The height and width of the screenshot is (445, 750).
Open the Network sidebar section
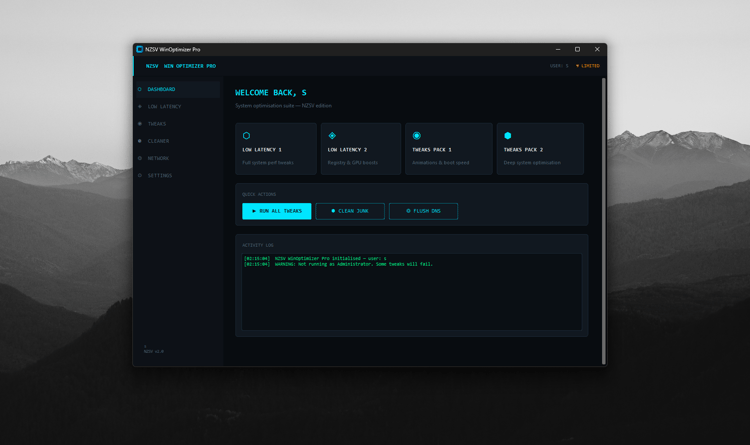coord(178,158)
